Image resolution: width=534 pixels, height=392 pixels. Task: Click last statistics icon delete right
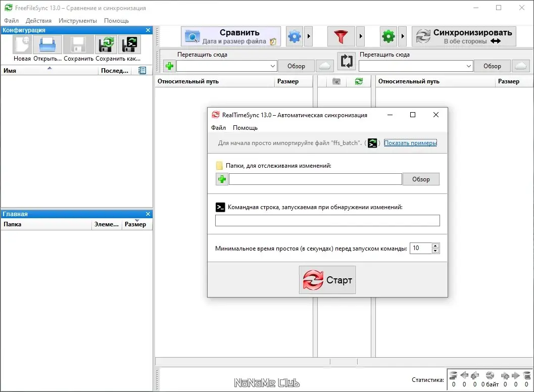526,375
